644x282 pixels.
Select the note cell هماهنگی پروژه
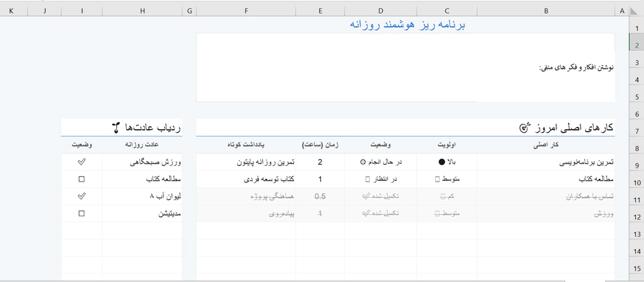coord(246,196)
